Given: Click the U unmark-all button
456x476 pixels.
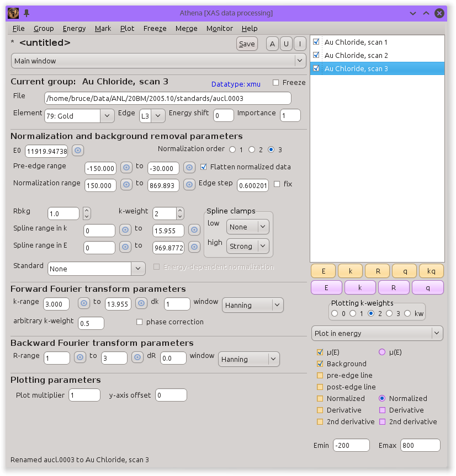Looking at the screenshot, I should coord(286,44).
